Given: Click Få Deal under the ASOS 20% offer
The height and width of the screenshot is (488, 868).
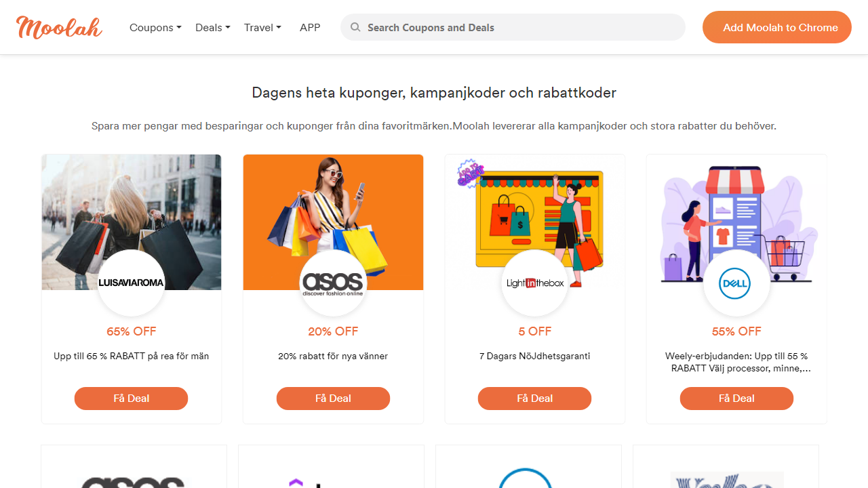Looking at the screenshot, I should [x=333, y=399].
